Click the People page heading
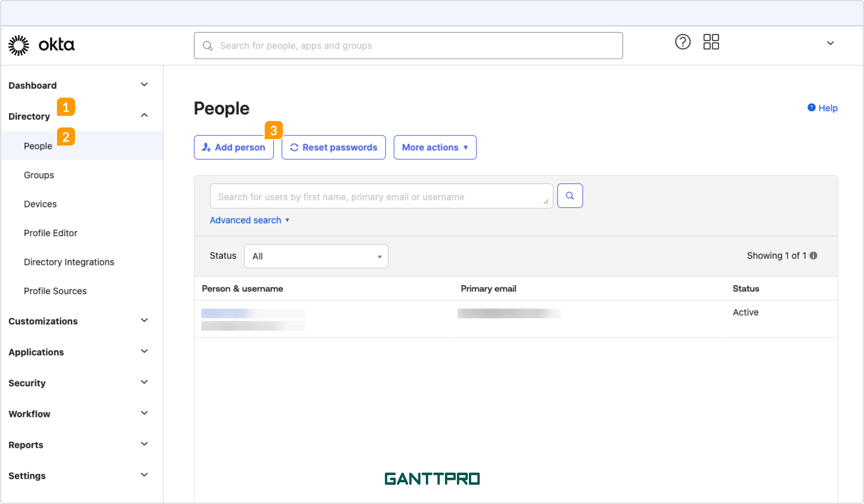864x504 pixels. click(x=221, y=108)
